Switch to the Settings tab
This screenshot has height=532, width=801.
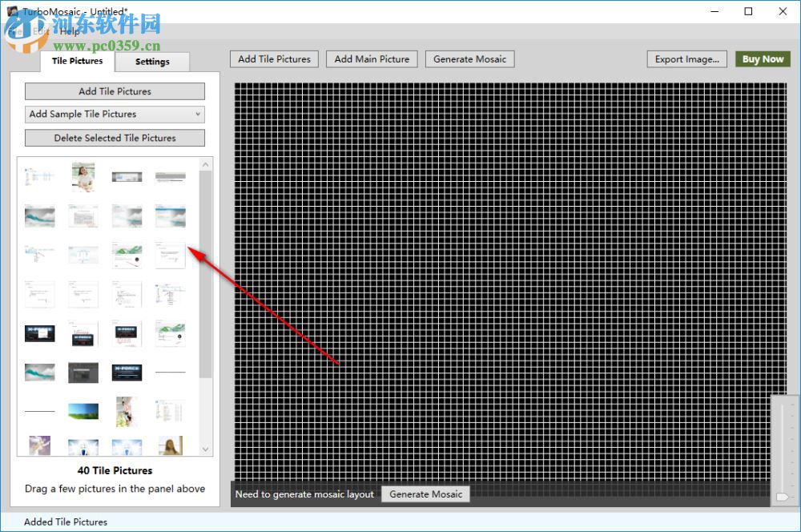tap(152, 62)
